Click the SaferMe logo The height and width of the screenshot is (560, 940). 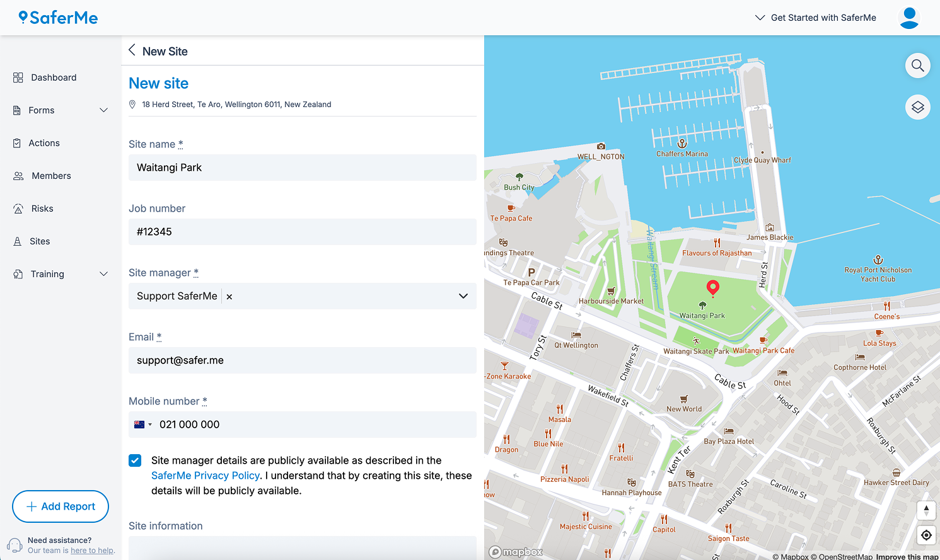pos(57,18)
